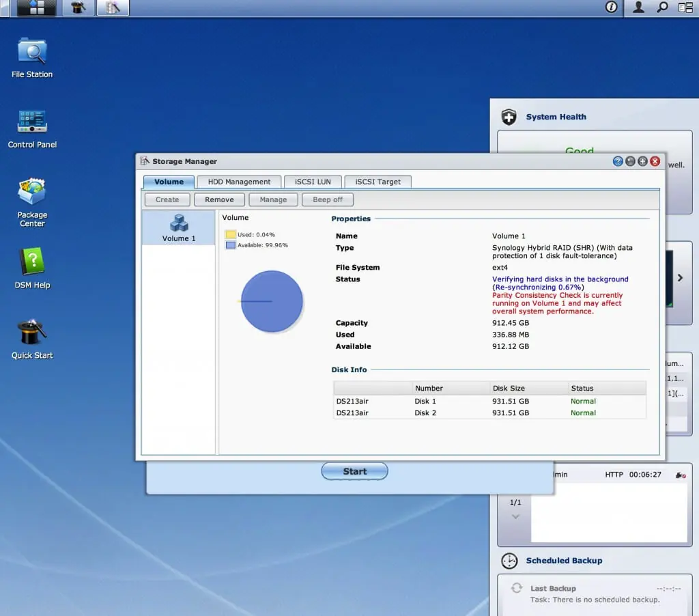Viewport: 699px width, 616px height.
Task: Click the search magnifier icon in the taskbar
Action: tap(662, 8)
